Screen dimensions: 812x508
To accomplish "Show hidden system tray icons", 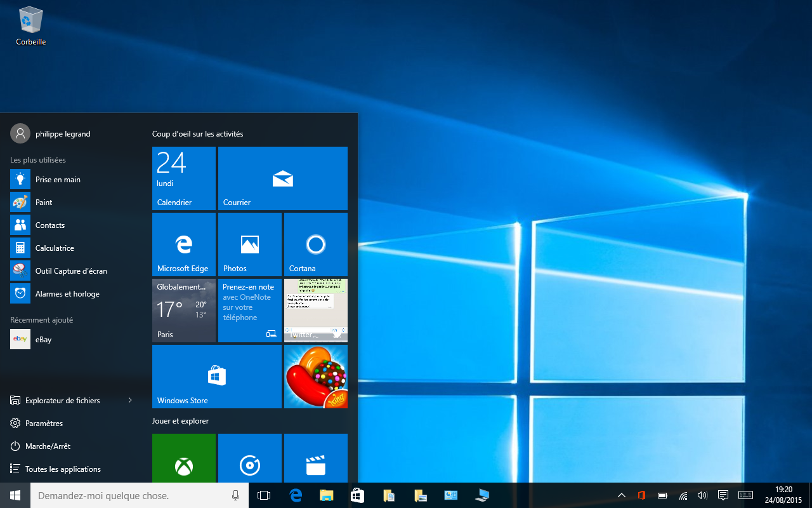I will coord(622,495).
